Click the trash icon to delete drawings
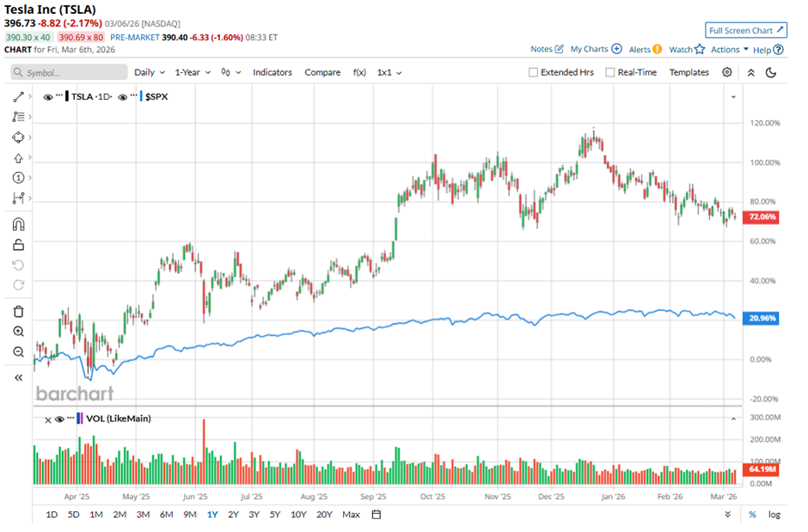 18,311
